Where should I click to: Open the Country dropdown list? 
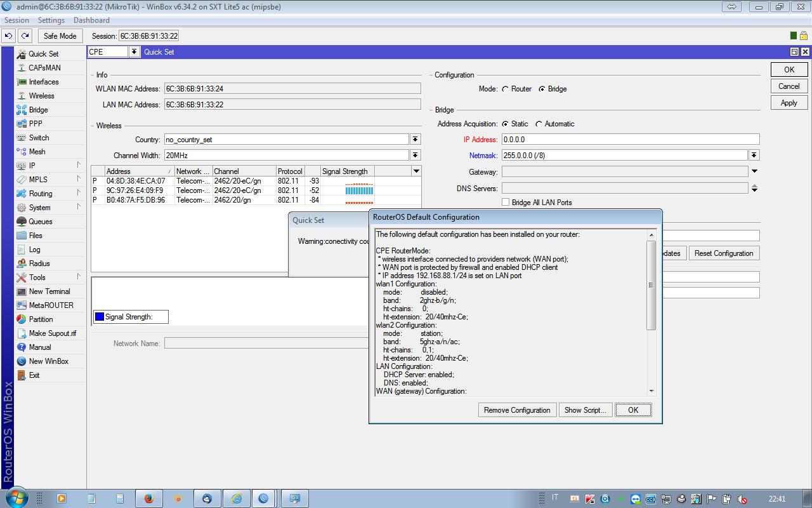tap(415, 139)
